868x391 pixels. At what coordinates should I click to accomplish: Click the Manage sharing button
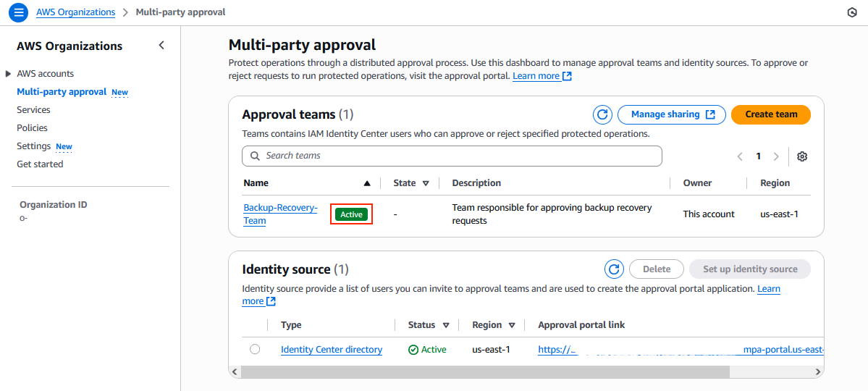tap(672, 114)
